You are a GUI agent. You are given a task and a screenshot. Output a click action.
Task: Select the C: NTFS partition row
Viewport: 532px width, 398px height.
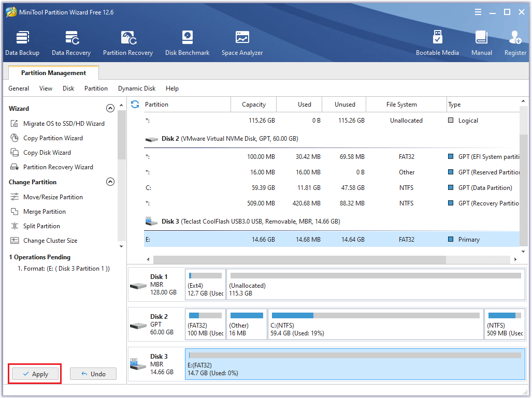click(x=332, y=188)
